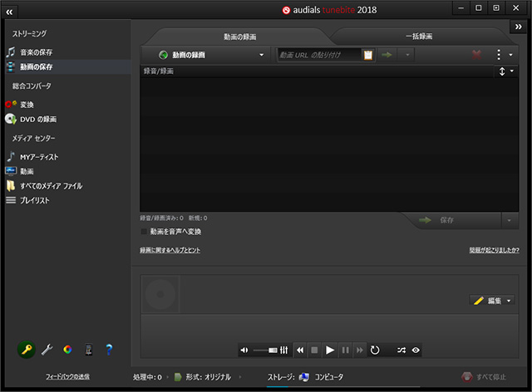Open help with the question mark icon
Image resolution: width=532 pixels, height=392 pixels.
click(x=109, y=350)
